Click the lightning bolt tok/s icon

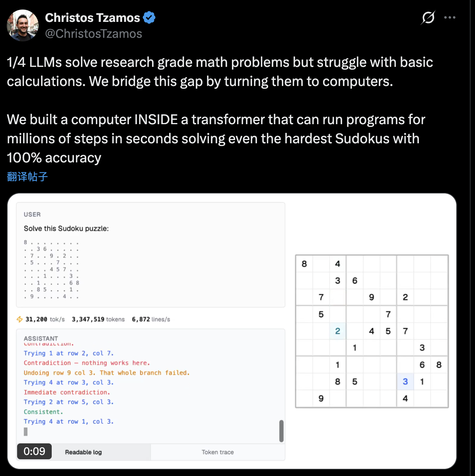point(19,319)
